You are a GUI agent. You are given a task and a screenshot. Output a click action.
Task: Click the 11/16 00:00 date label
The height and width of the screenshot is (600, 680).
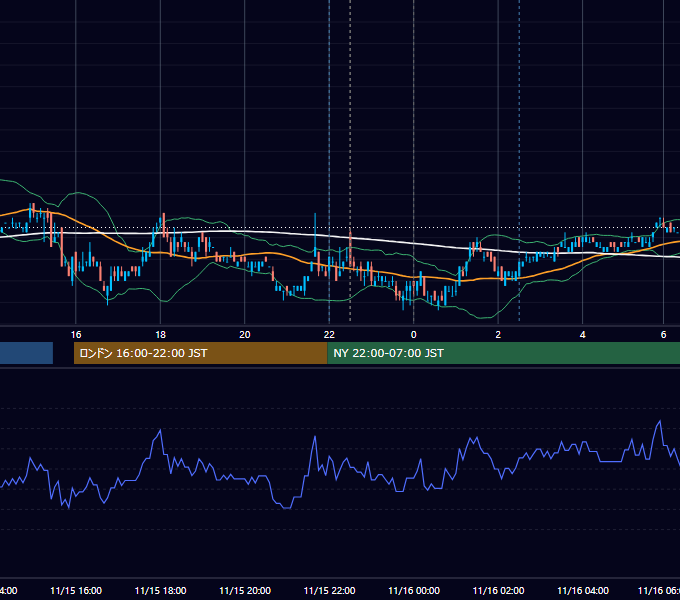coord(414,590)
